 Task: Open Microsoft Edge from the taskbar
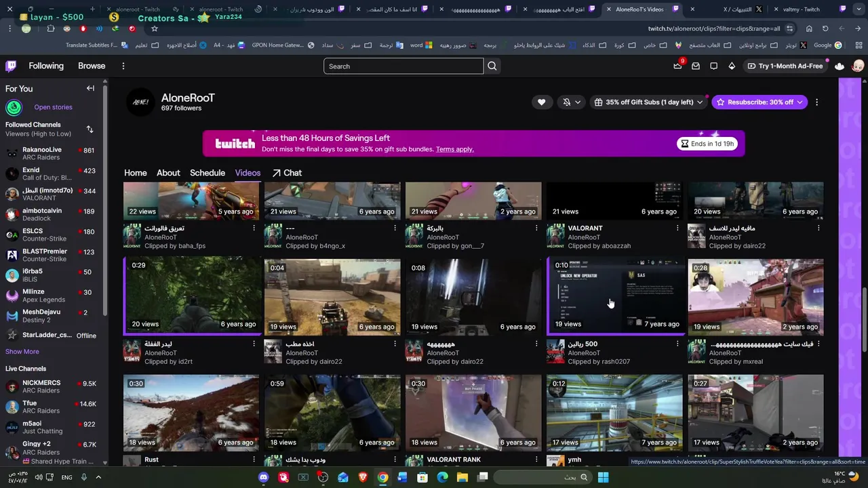click(x=442, y=477)
